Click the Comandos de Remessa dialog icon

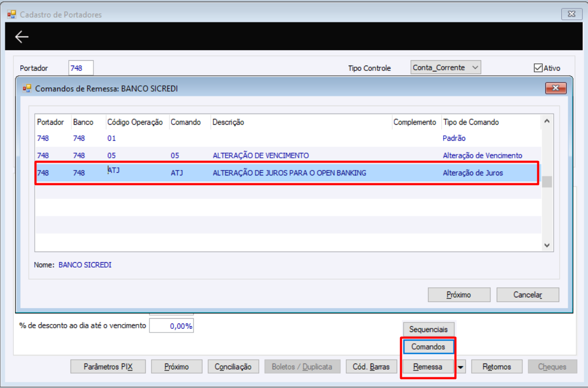27,88
